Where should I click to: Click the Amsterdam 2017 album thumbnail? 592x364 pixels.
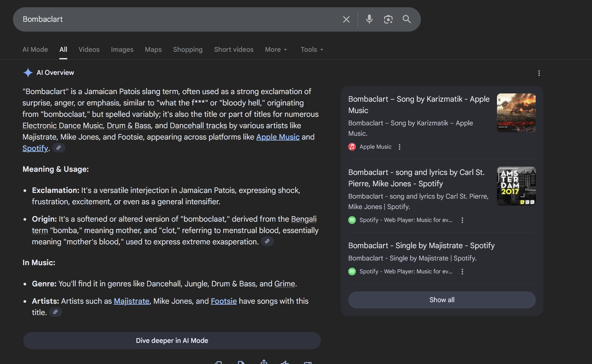pyautogui.click(x=516, y=186)
